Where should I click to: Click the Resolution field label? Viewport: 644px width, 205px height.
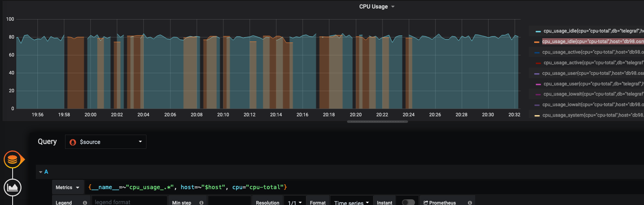(x=268, y=203)
